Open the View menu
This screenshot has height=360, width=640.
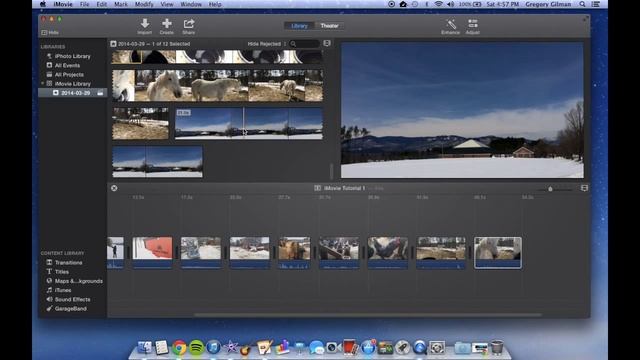pyautogui.click(x=167, y=4)
